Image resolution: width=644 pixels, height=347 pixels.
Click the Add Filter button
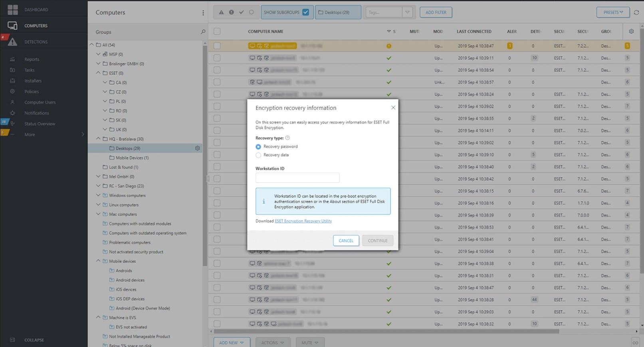[x=436, y=12]
